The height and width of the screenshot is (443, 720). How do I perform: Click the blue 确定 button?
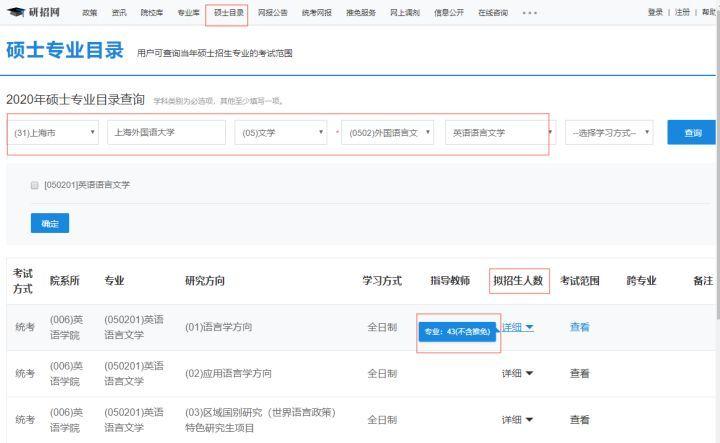pos(50,223)
